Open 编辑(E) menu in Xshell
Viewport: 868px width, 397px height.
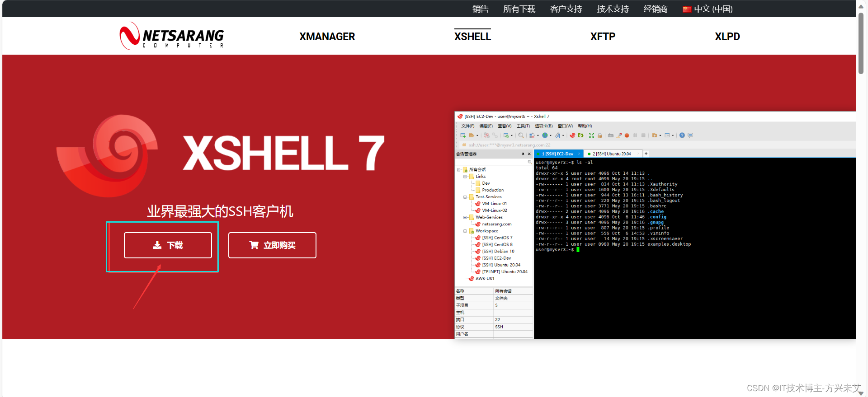pyautogui.click(x=486, y=126)
